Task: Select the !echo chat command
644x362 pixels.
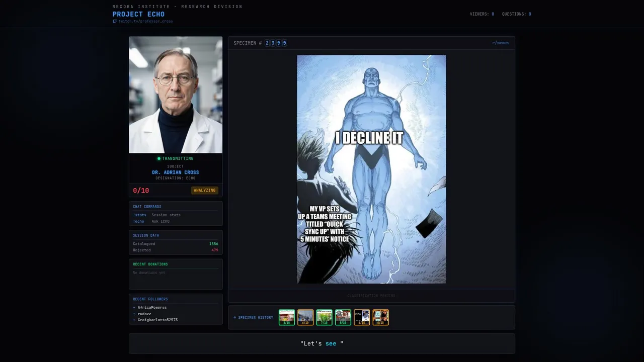Action: [x=138, y=221]
